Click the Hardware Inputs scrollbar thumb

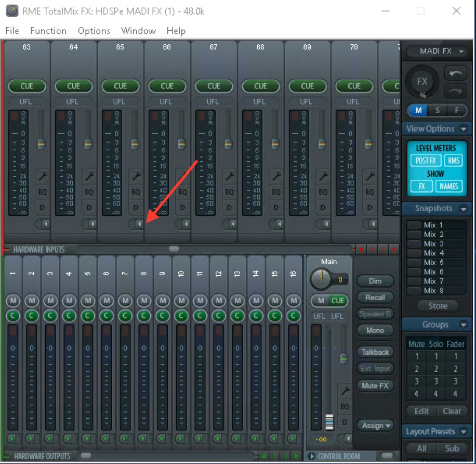[x=174, y=249]
